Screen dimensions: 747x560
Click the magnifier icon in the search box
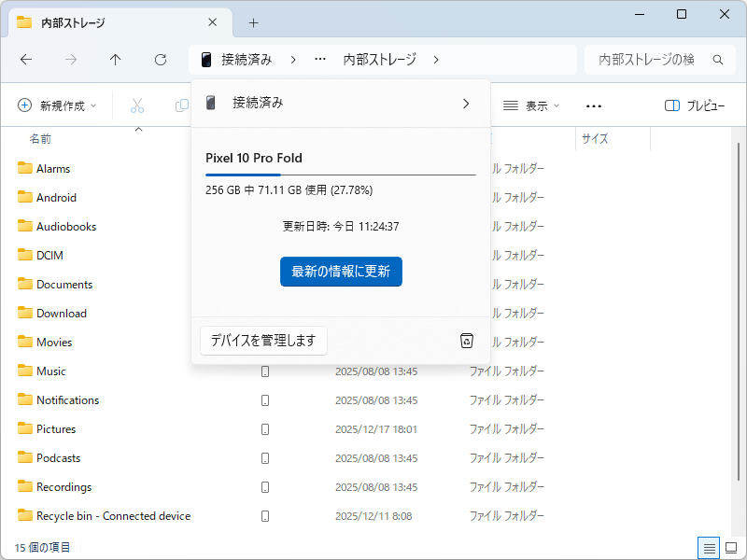click(x=717, y=59)
